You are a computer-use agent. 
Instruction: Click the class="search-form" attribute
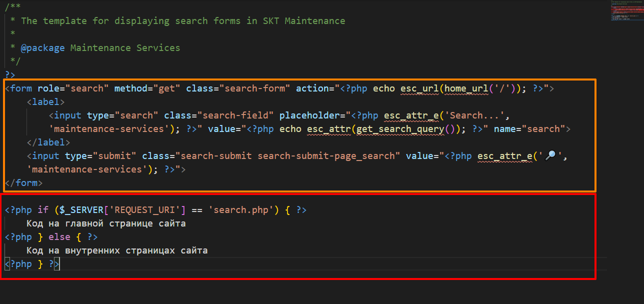pyautogui.click(x=238, y=88)
